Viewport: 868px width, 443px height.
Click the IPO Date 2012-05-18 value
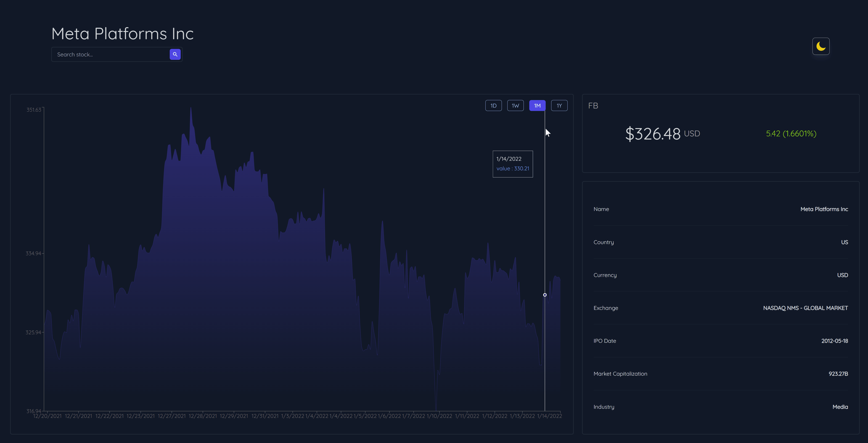(x=834, y=341)
